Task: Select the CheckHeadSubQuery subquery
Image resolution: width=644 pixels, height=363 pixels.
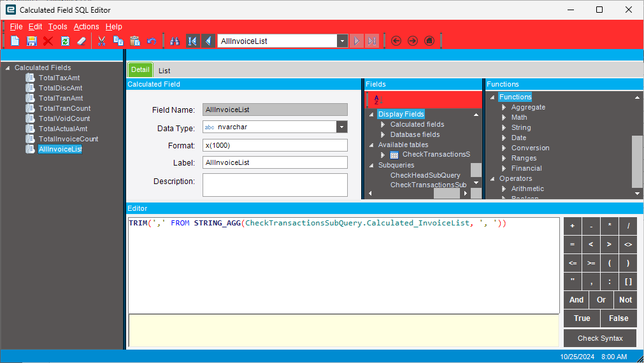Action: click(x=425, y=175)
